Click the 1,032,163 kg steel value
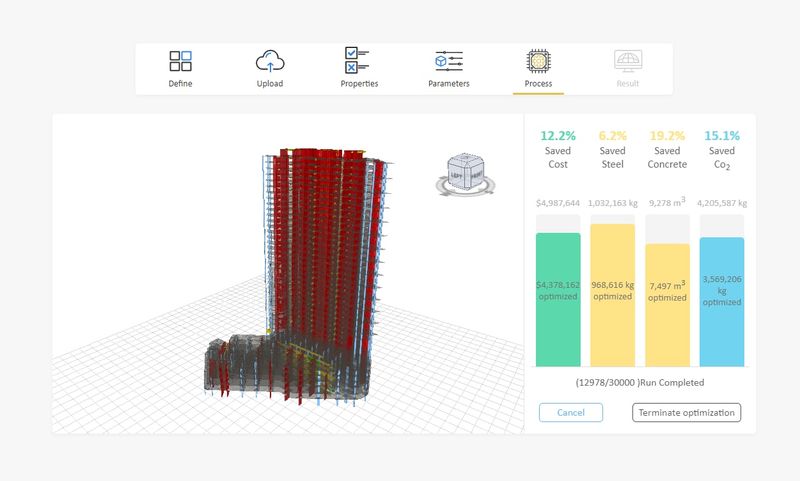The width and height of the screenshot is (800, 481). click(613, 203)
